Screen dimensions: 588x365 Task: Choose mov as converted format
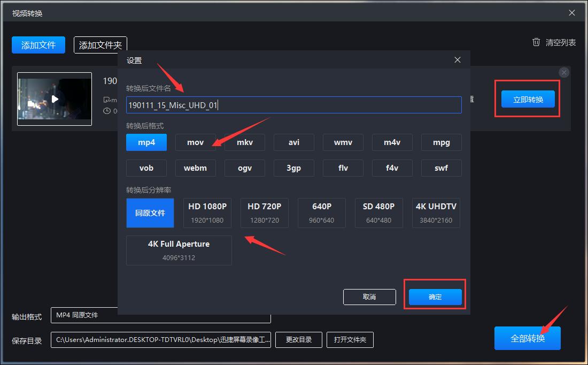pos(196,142)
